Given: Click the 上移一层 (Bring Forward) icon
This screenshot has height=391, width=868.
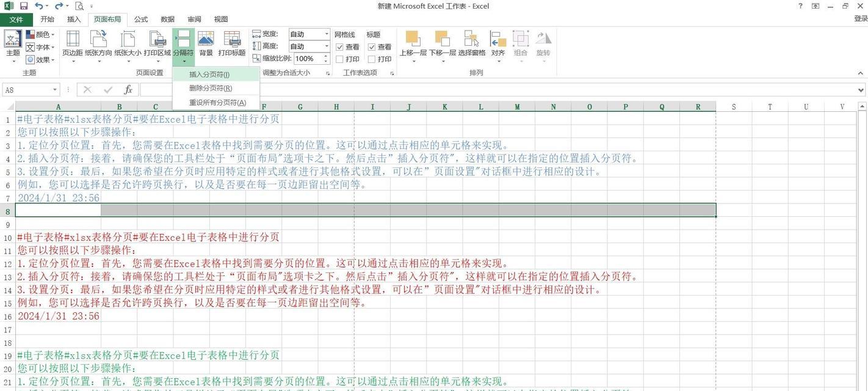Looking at the screenshot, I should point(413,40).
